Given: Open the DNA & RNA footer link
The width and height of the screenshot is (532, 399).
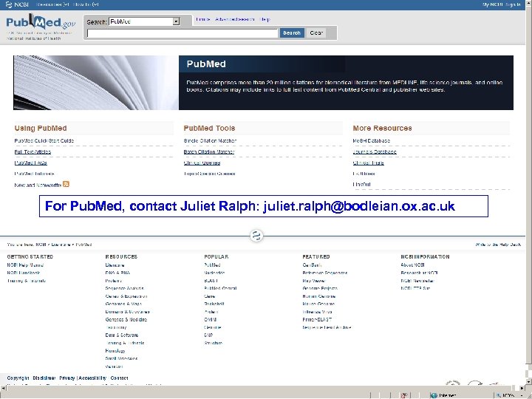Looking at the screenshot, I should coord(117,273).
